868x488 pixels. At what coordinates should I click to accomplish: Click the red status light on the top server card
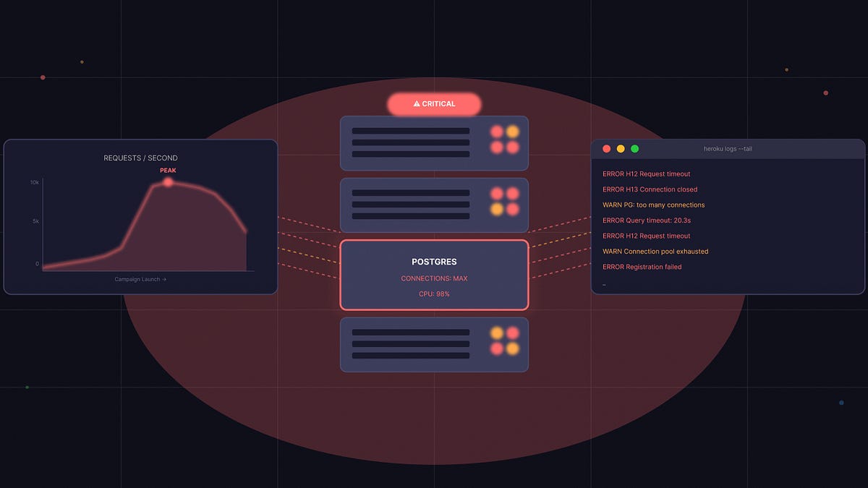pos(498,131)
